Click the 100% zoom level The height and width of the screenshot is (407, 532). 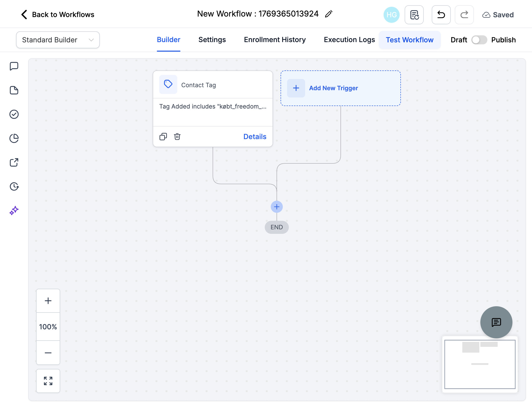pyautogui.click(x=48, y=327)
